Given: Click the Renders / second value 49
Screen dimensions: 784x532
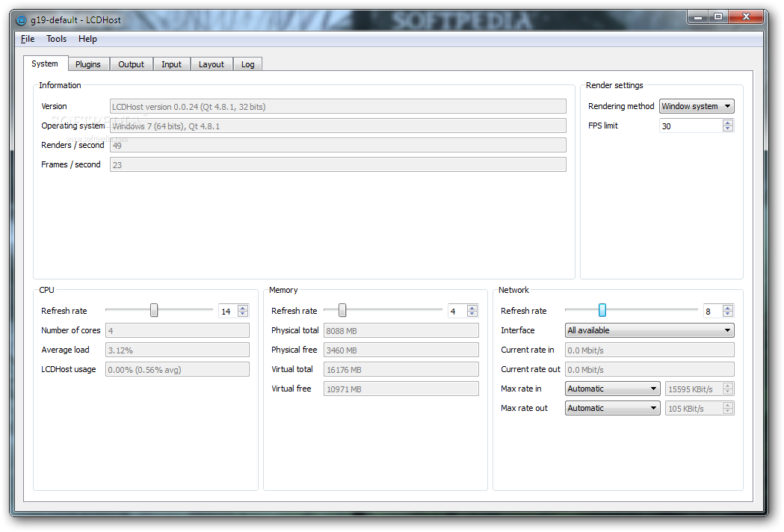Looking at the screenshot, I should [x=338, y=146].
